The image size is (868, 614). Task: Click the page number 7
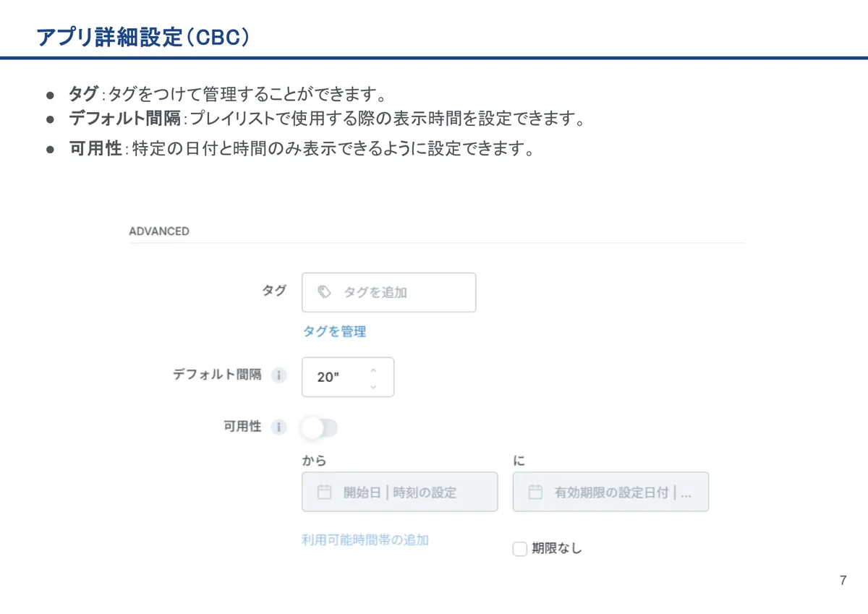click(843, 581)
